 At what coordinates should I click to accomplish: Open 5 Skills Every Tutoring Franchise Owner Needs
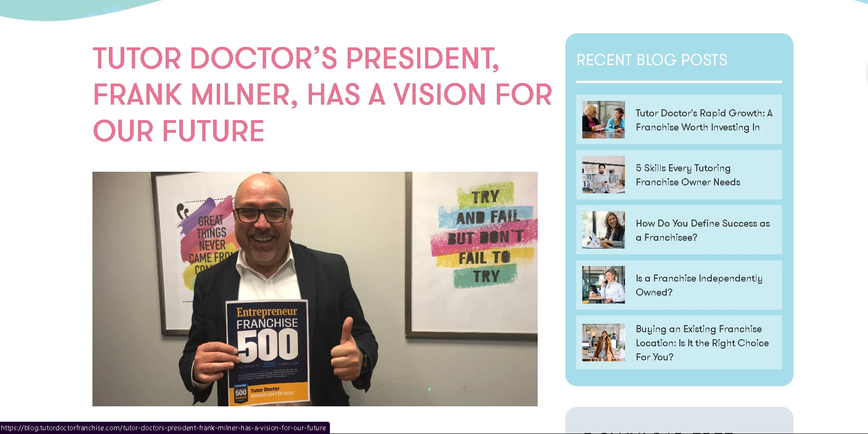click(x=688, y=175)
